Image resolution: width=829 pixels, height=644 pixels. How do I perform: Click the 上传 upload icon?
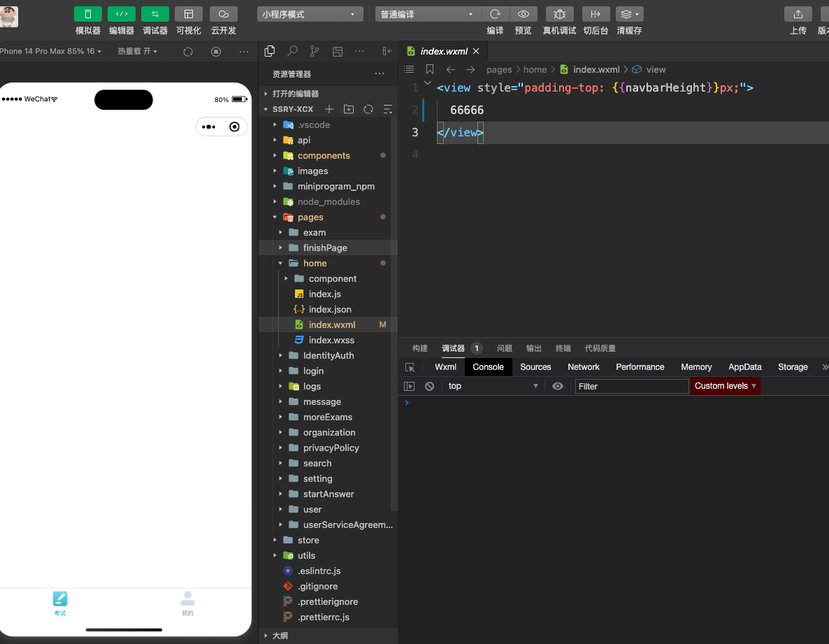pos(798,14)
